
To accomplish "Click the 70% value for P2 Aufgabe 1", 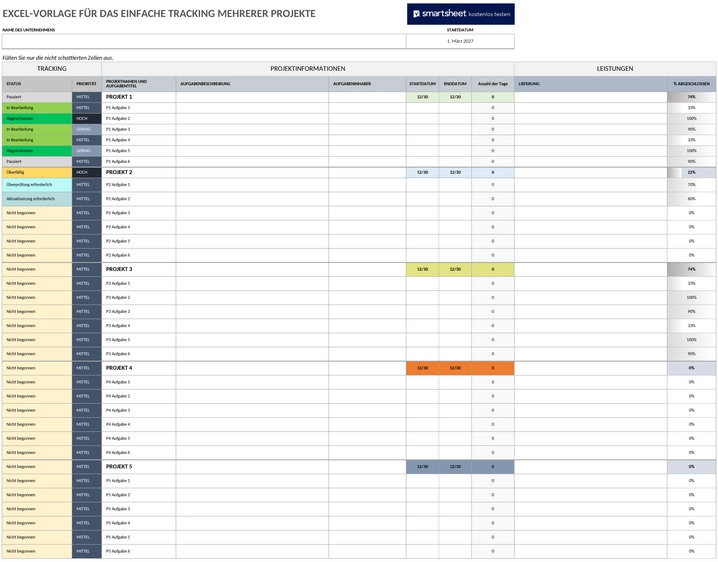I will point(691,185).
